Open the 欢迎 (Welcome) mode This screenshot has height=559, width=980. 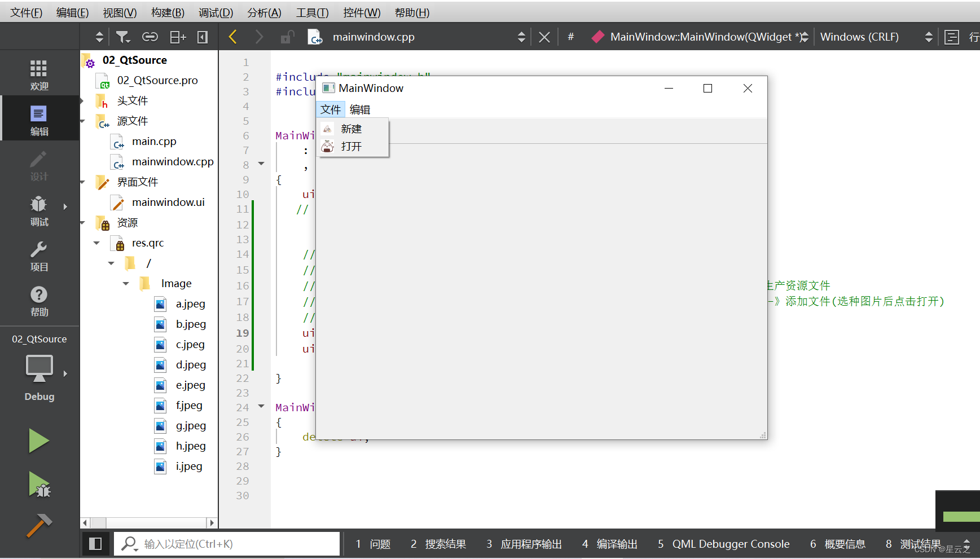coord(39,74)
